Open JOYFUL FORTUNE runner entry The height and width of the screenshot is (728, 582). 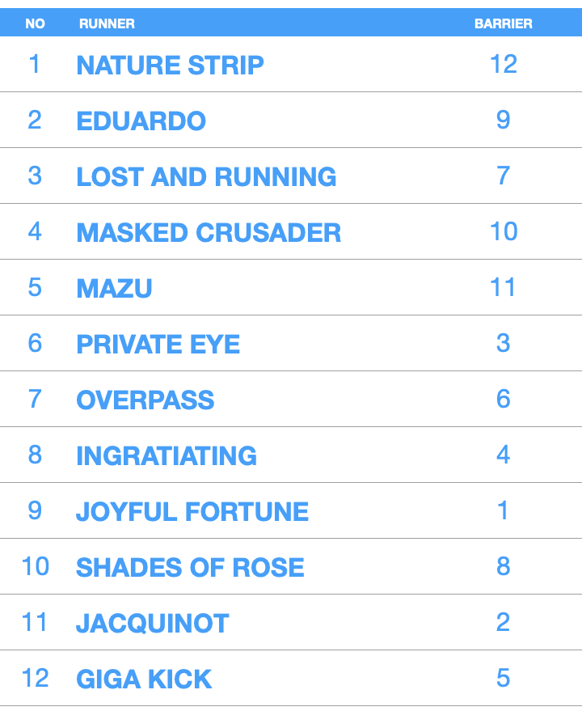click(x=192, y=512)
